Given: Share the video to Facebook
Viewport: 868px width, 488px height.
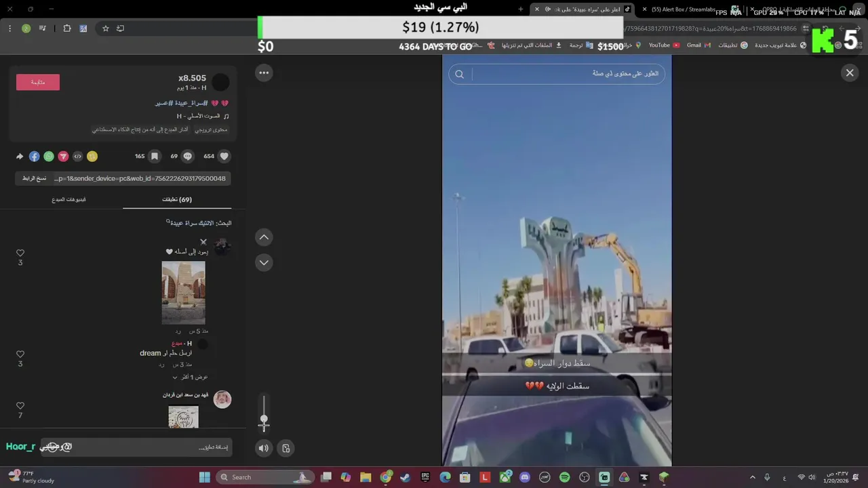Looking at the screenshot, I should pos(34,156).
